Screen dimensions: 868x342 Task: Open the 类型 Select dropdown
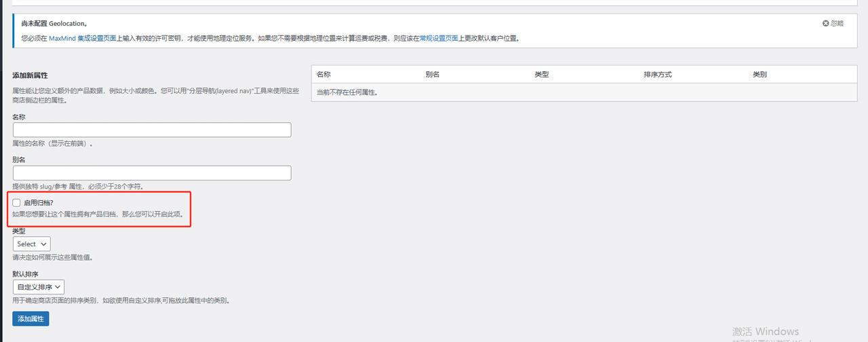pyautogui.click(x=31, y=244)
